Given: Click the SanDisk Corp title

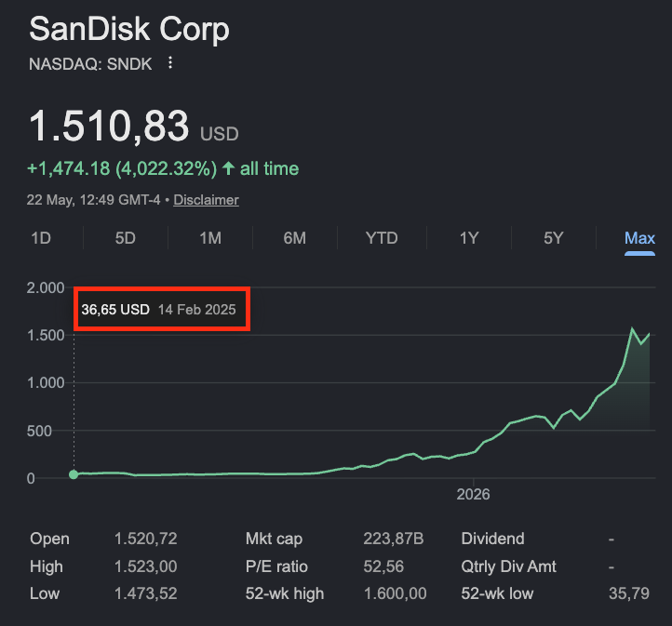Looking at the screenshot, I should coord(129,30).
